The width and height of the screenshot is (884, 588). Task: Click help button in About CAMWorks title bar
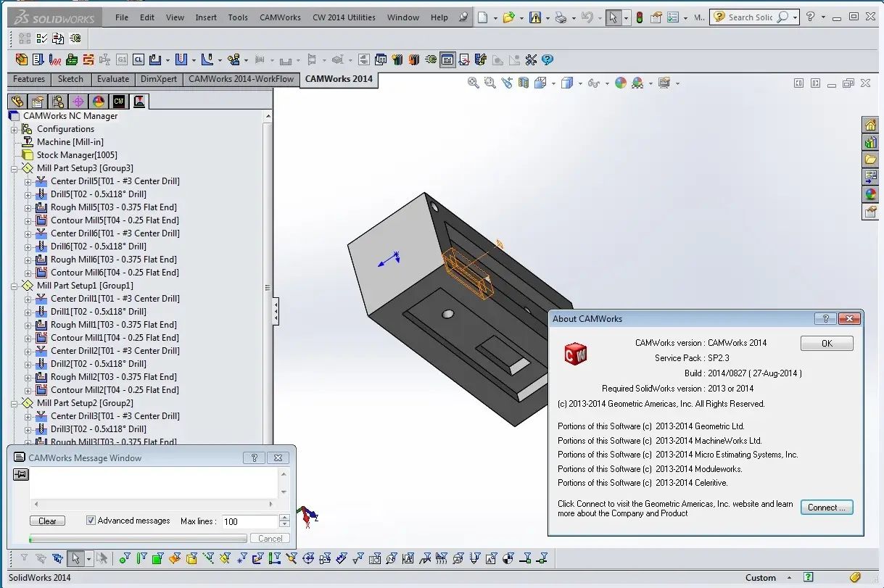825,318
